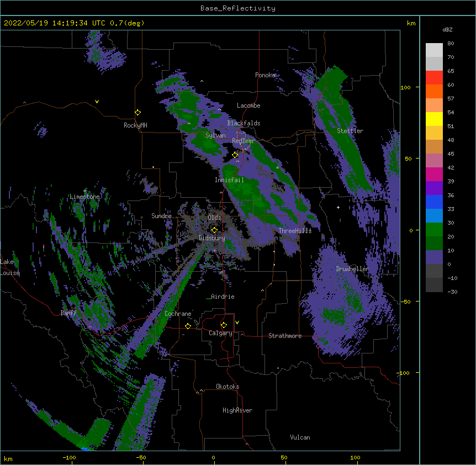Select the light blue 33-30 dBZ swatch

(x=434, y=216)
